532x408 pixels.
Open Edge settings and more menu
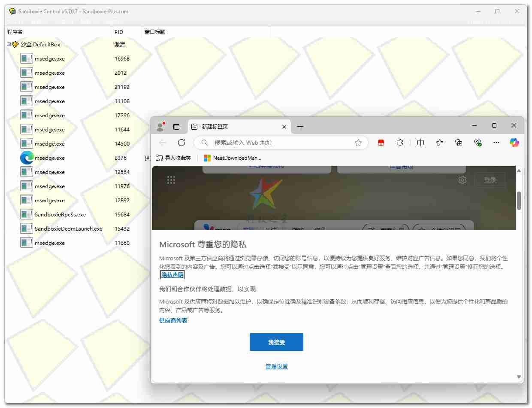(496, 143)
